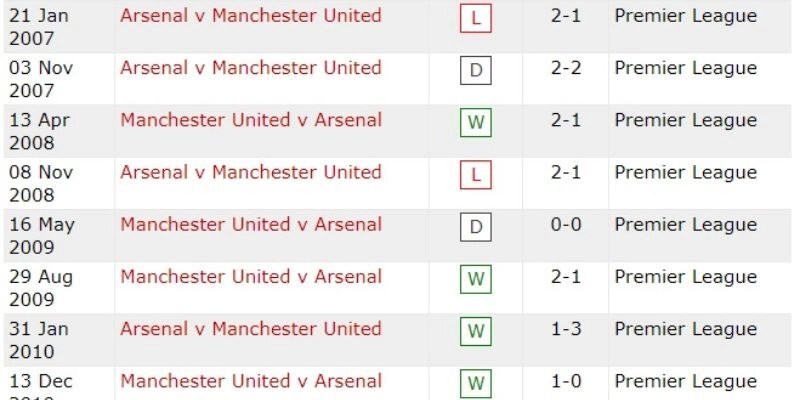
Task: Open Manchester United v Arsenal 13 Dec link
Action: click(251, 381)
